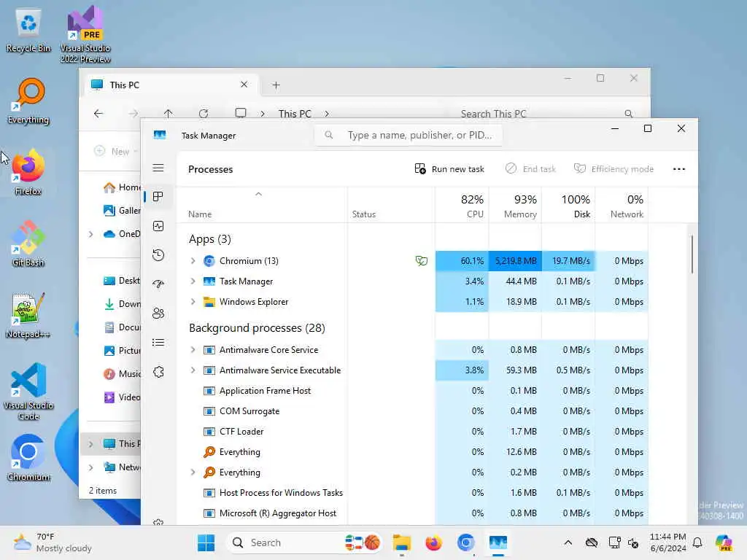The width and height of the screenshot is (747, 560).
Task: Show hidden system tray icons chevron
Action: (x=568, y=542)
